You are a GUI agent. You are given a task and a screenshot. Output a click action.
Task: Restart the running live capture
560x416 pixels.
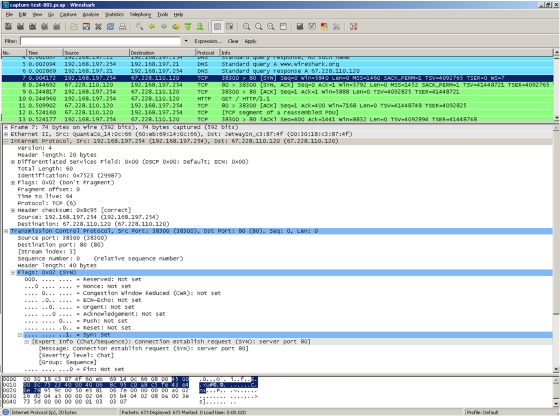[56, 26]
